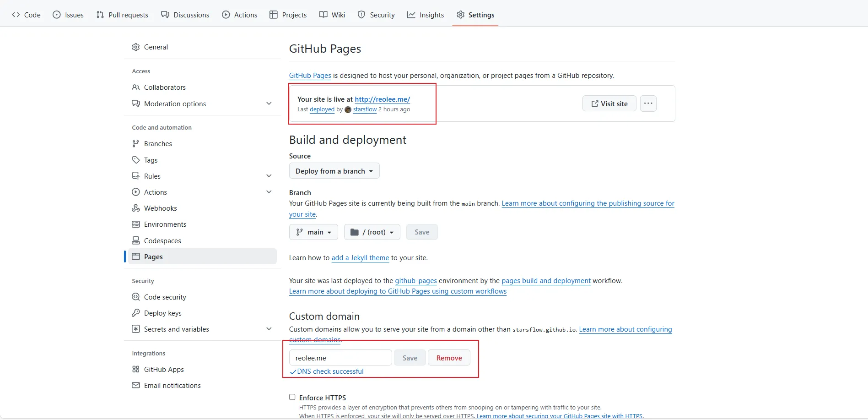Expand the Rules sidebar section
868x420 pixels.
click(x=269, y=176)
